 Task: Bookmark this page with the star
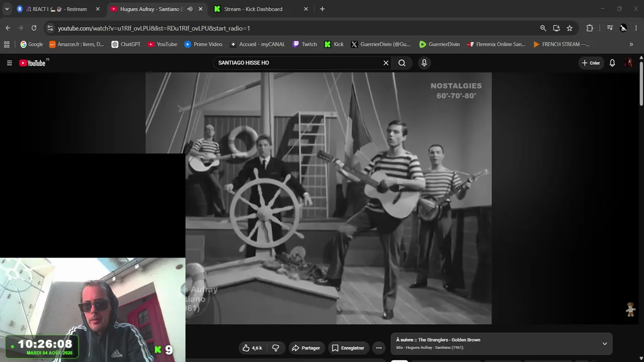coord(570,28)
